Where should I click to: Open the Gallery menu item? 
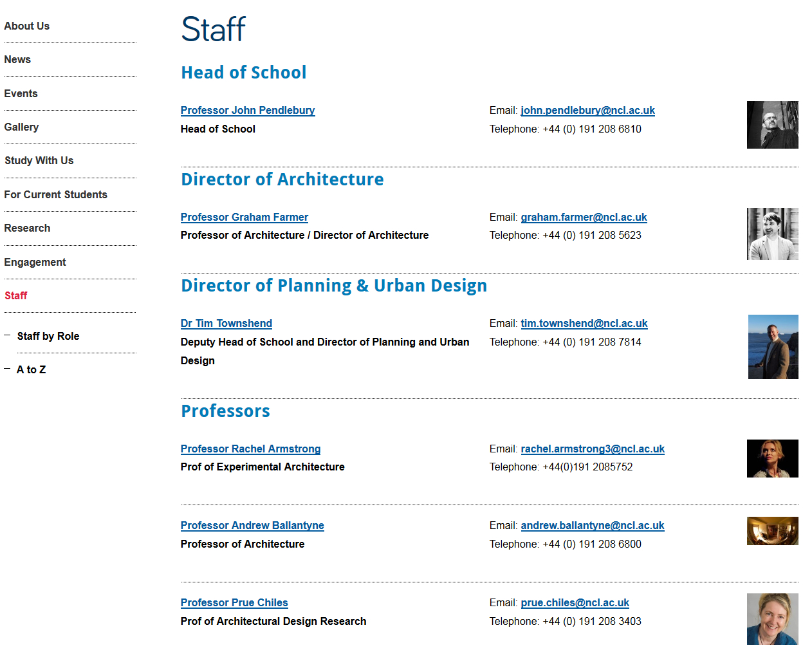21,127
